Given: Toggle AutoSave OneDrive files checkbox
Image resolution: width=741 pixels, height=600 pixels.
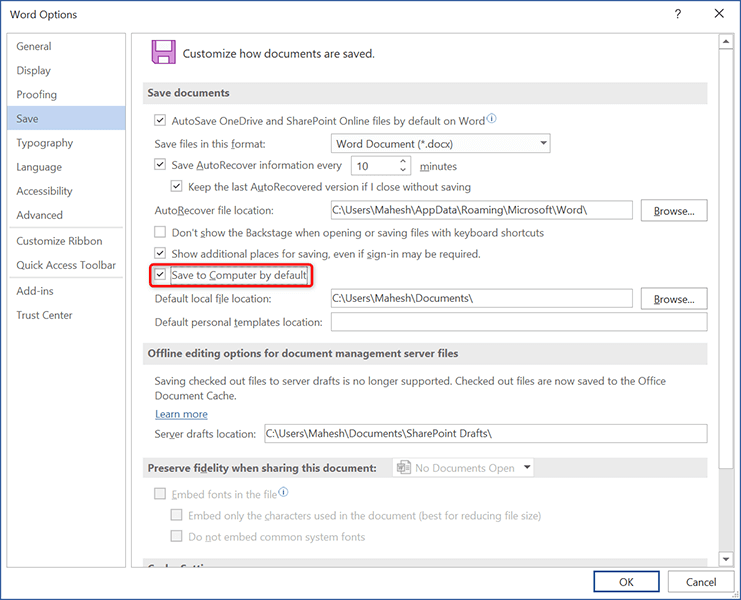Looking at the screenshot, I should 160,121.
